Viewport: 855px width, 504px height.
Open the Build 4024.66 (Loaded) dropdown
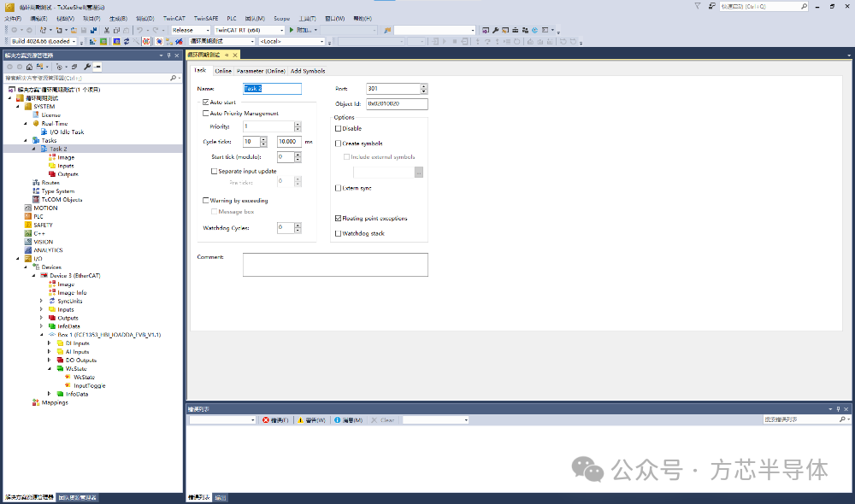[x=44, y=41]
